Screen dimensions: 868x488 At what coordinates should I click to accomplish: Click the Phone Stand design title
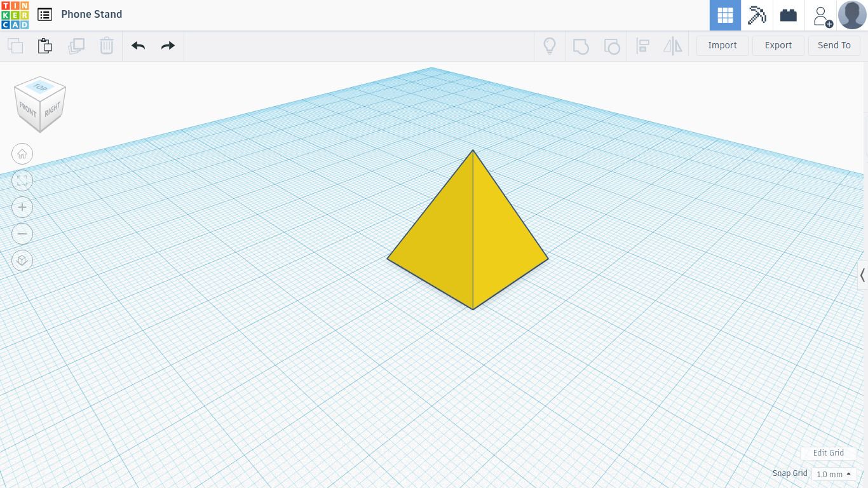(92, 14)
